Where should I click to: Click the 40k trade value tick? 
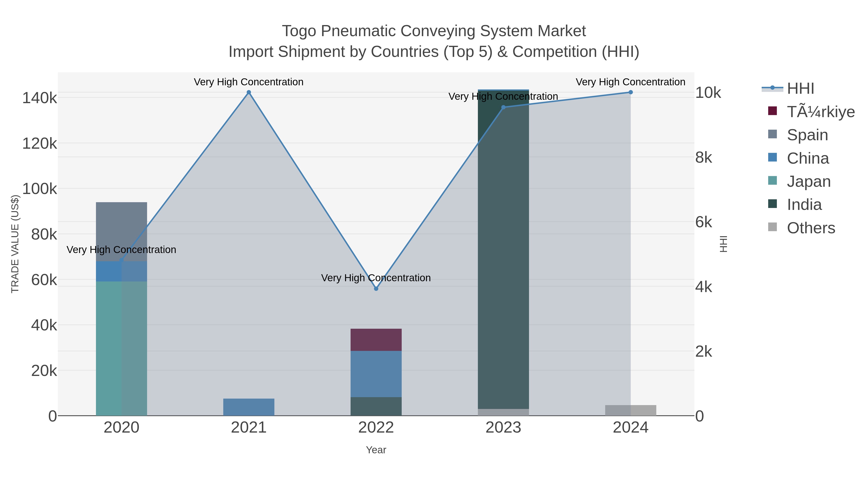pyautogui.click(x=44, y=325)
